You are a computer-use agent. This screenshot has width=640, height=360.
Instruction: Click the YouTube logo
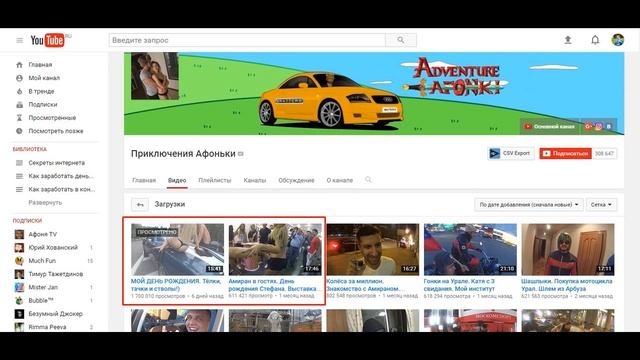point(47,40)
